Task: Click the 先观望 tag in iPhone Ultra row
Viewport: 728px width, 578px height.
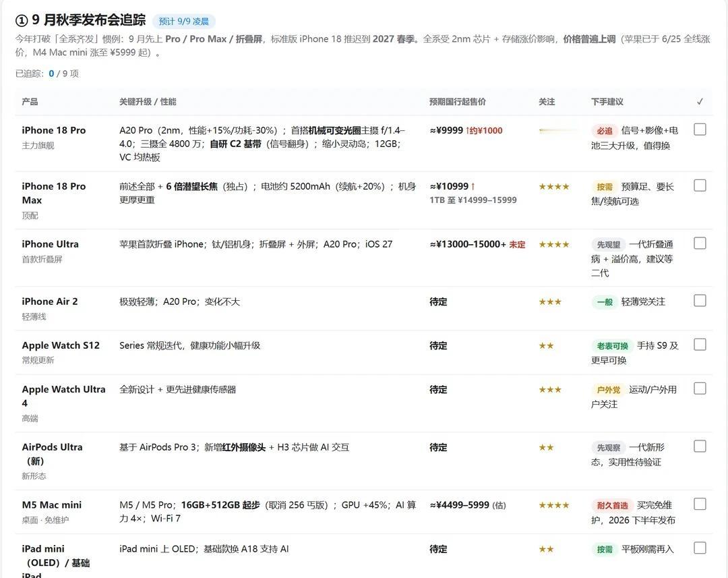Action: (x=608, y=244)
